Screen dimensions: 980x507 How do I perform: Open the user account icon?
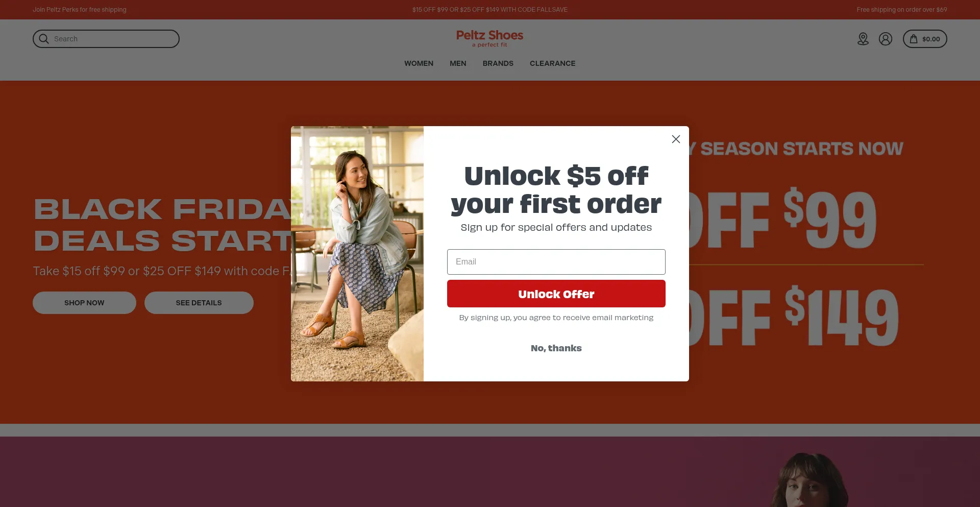886,39
